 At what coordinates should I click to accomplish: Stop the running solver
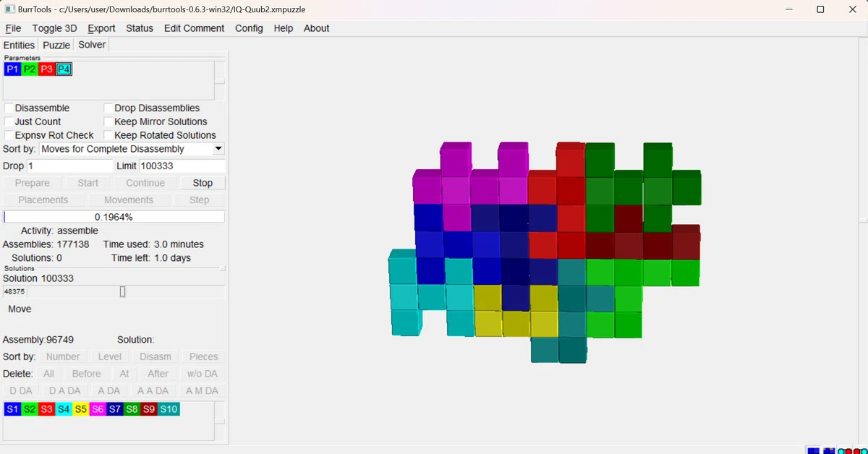203,183
